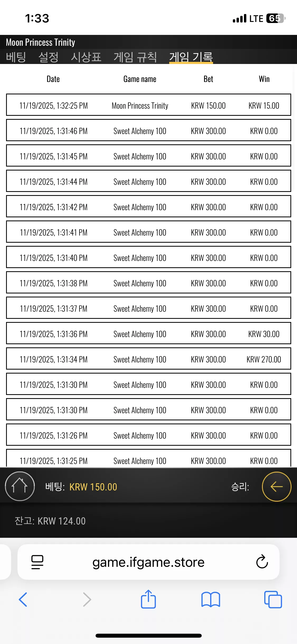Screen dimensions: 297x644
Task: Select the 게임 기록 tab
Action: pos(191,57)
